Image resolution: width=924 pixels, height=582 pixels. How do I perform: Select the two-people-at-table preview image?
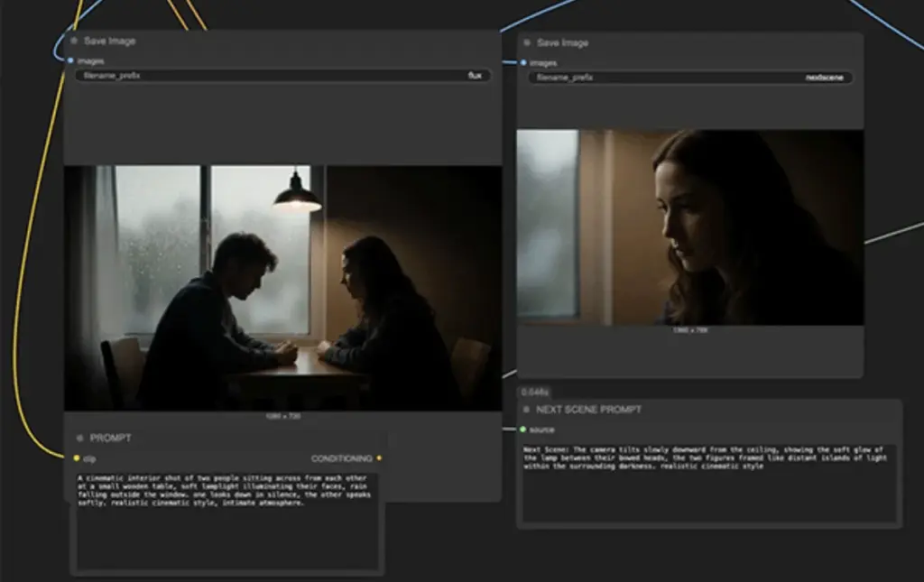(x=282, y=287)
